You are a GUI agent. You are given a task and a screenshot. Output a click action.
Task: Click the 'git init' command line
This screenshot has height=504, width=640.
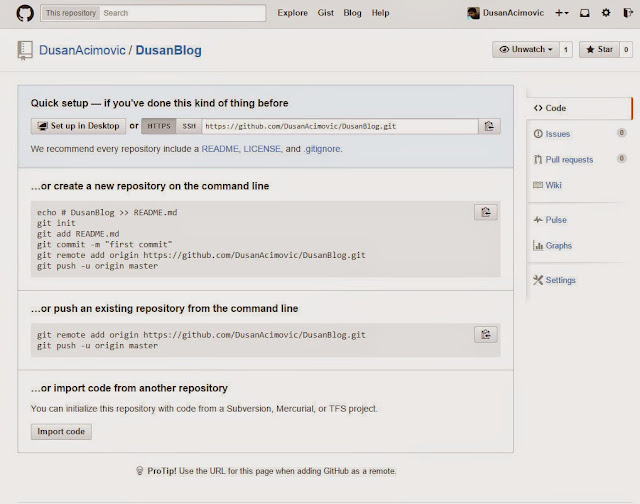56,223
